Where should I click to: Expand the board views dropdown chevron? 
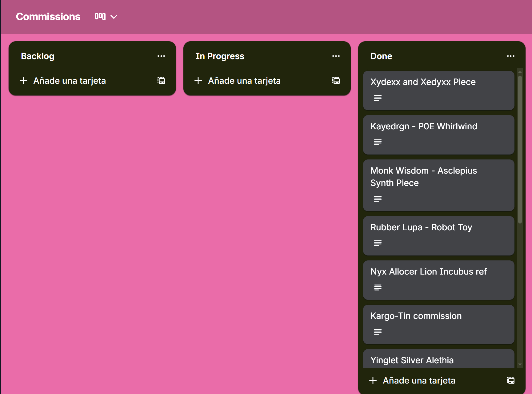pyautogui.click(x=114, y=17)
